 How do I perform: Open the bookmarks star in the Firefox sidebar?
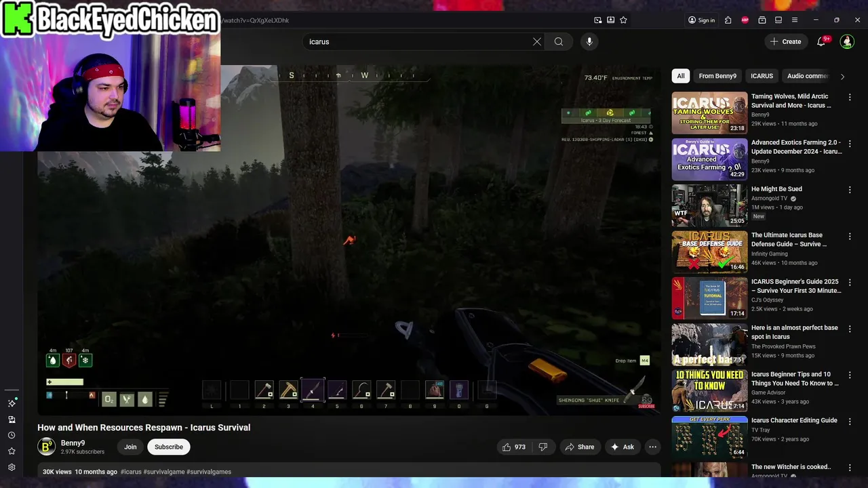[12, 451]
